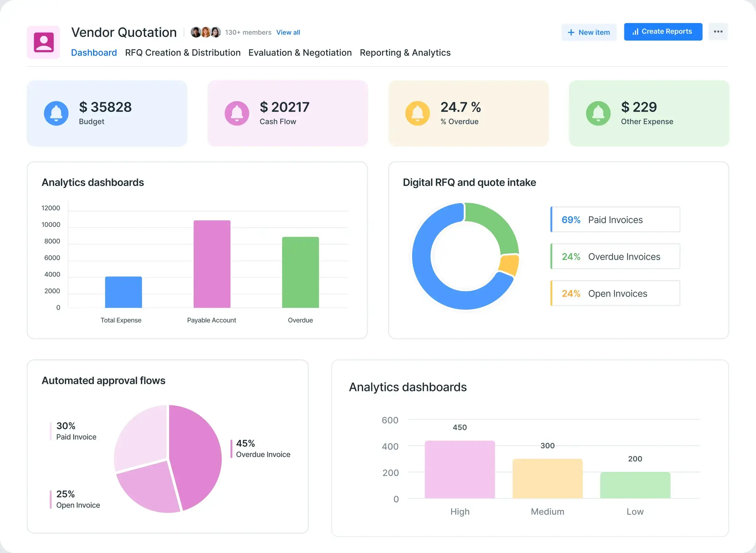The height and width of the screenshot is (553, 756).
Task: Click the green Other Expense bell icon
Action: click(x=598, y=113)
